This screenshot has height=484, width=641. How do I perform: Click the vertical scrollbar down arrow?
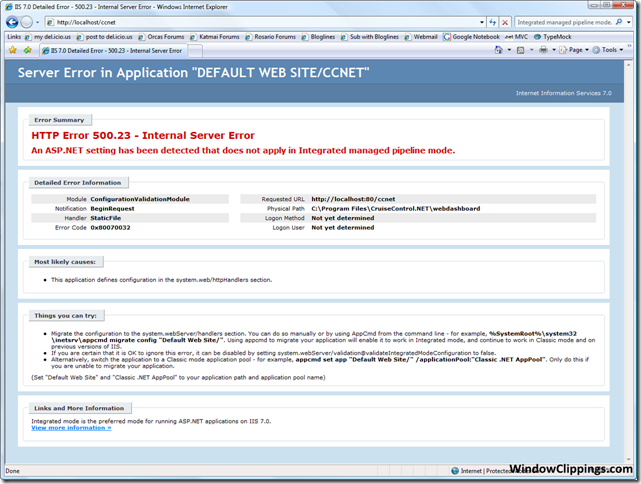pos(629,459)
